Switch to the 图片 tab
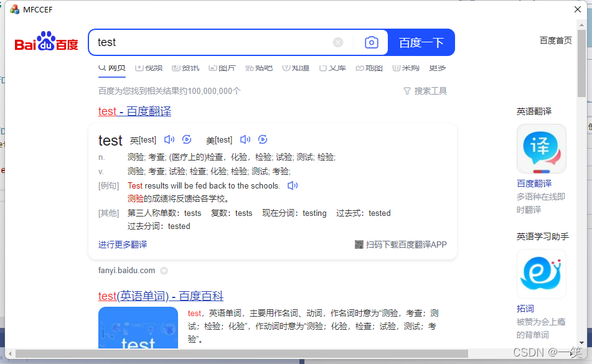 (222, 68)
